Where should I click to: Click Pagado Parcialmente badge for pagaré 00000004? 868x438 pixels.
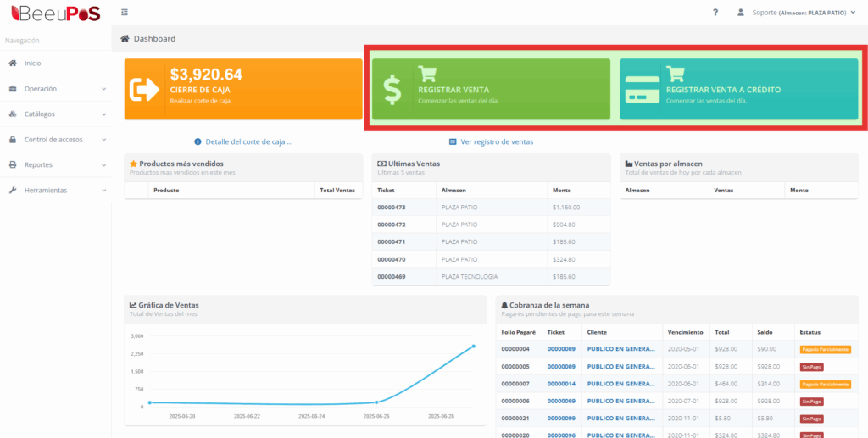click(826, 350)
